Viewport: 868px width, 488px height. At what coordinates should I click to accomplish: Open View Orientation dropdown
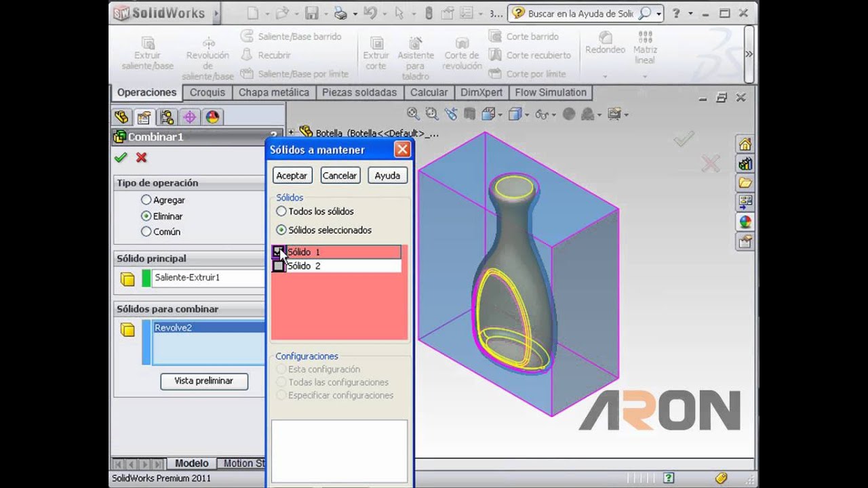[500, 115]
